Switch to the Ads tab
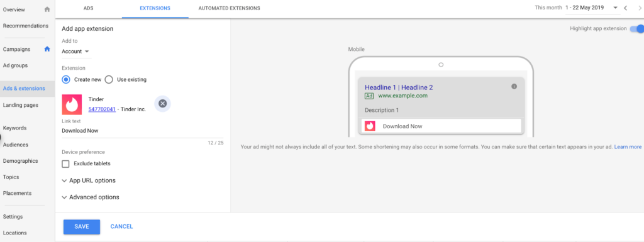The height and width of the screenshot is (242, 644). [88, 8]
